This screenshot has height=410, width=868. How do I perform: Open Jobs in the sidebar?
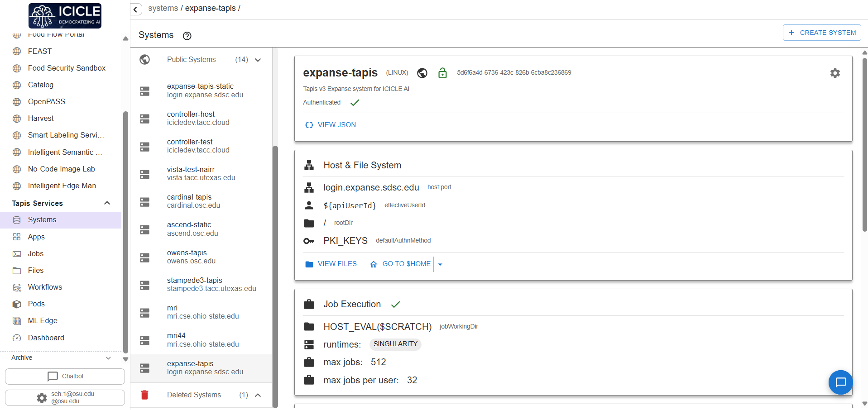pos(61,254)
